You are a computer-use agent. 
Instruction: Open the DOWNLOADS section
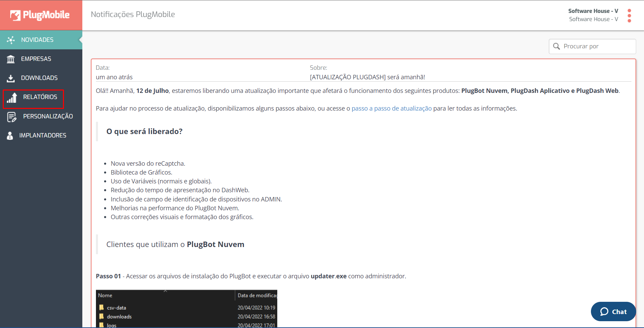click(41, 78)
